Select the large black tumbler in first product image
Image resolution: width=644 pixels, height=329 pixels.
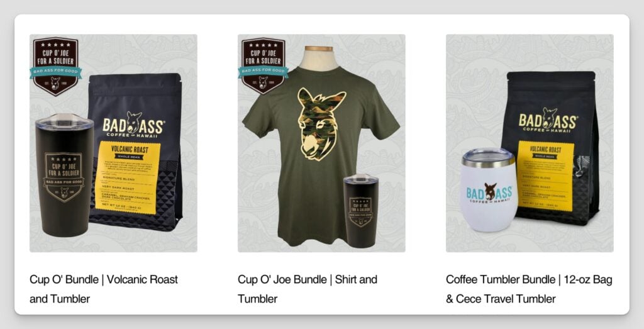[65, 176]
